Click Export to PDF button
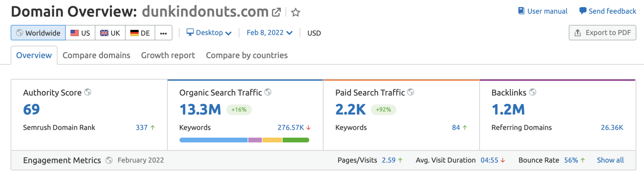Image resolution: width=644 pixels, height=178 pixels. 602,33
